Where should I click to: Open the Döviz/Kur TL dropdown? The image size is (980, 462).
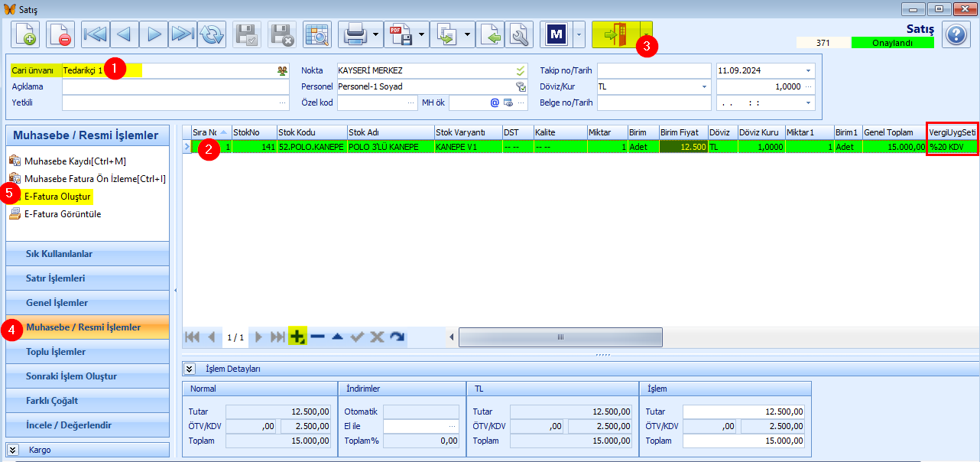705,86
